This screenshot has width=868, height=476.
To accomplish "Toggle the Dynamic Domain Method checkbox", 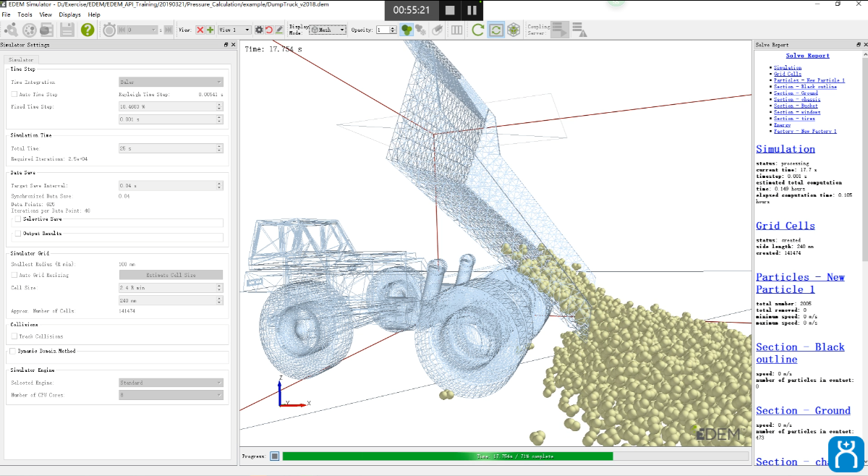I will pyautogui.click(x=13, y=351).
